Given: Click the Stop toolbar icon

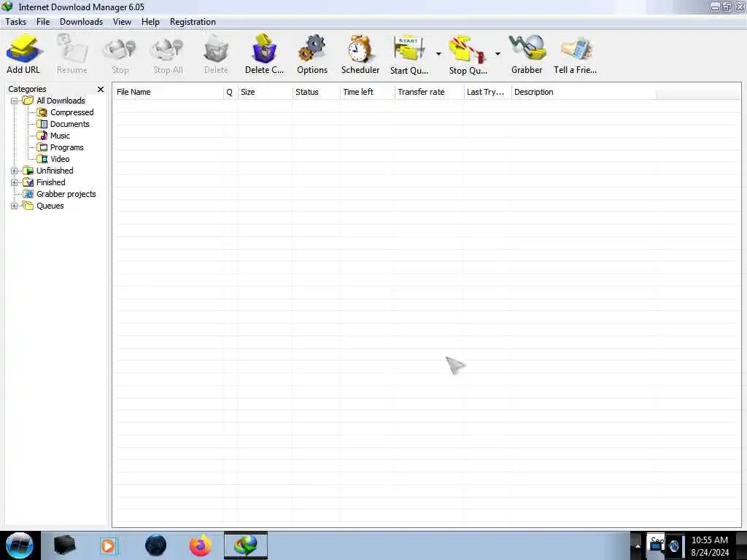Looking at the screenshot, I should (x=120, y=54).
